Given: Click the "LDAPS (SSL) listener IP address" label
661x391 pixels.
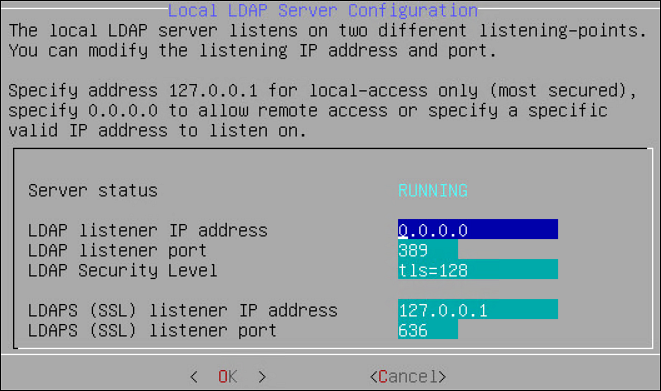Looking at the screenshot, I should click(x=183, y=311).
